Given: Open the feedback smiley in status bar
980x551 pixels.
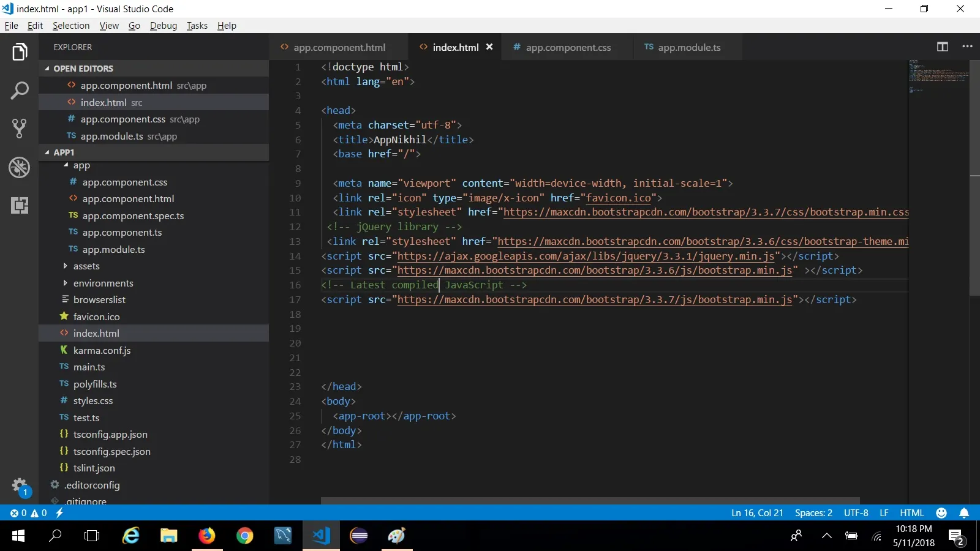Looking at the screenshot, I should click(x=941, y=513).
